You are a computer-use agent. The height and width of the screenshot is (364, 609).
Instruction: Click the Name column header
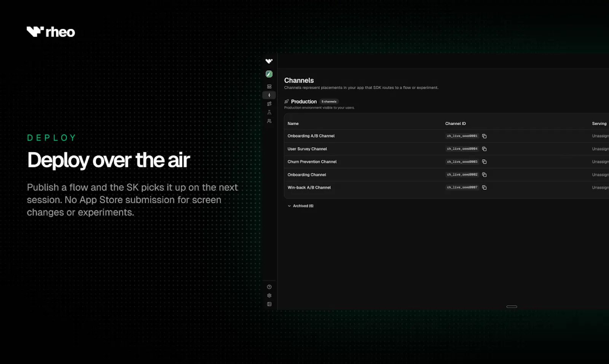[293, 124]
